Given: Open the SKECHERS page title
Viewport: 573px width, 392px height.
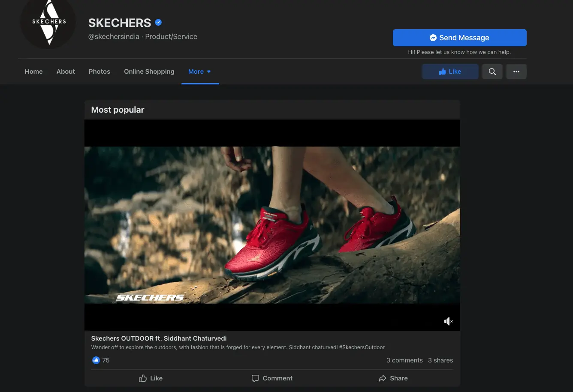Looking at the screenshot, I should coord(120,23).
